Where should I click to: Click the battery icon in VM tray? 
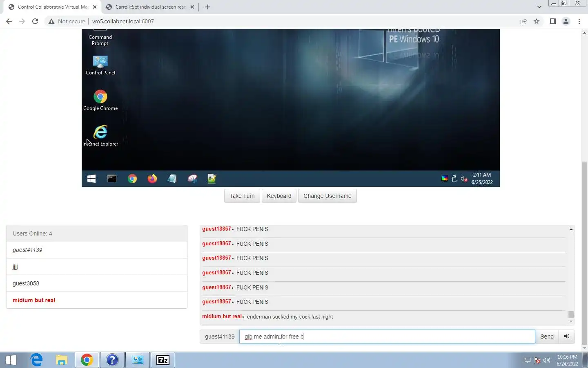pos(454,179)
